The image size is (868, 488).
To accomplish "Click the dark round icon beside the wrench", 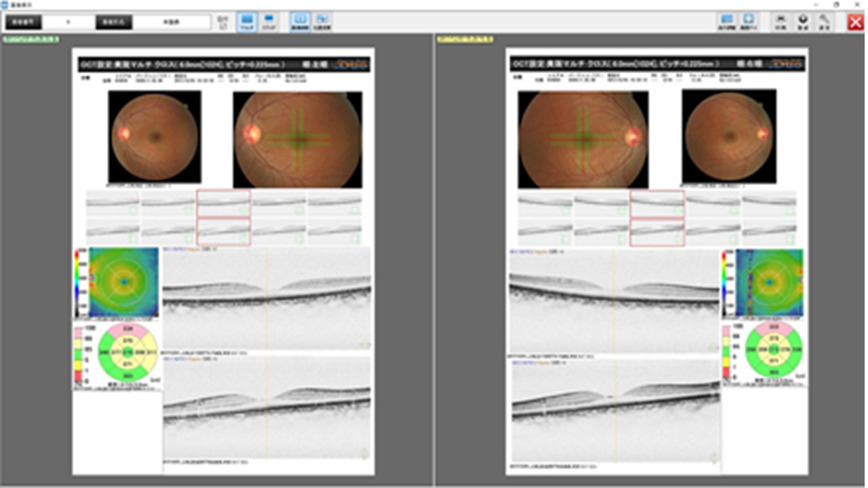I will [803, 22].
